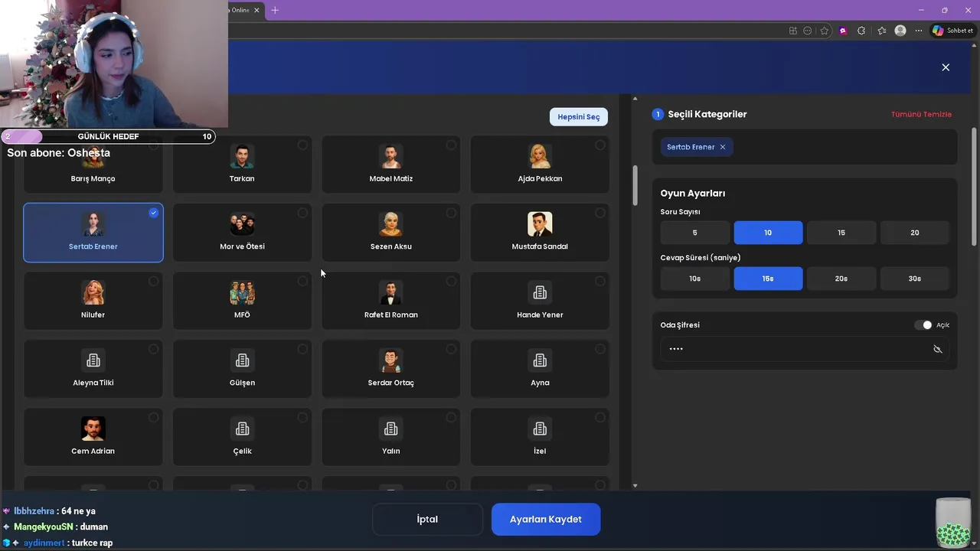
Task: Remove the Sertab Erener chip with its X
Action: [x=722, y=147]
